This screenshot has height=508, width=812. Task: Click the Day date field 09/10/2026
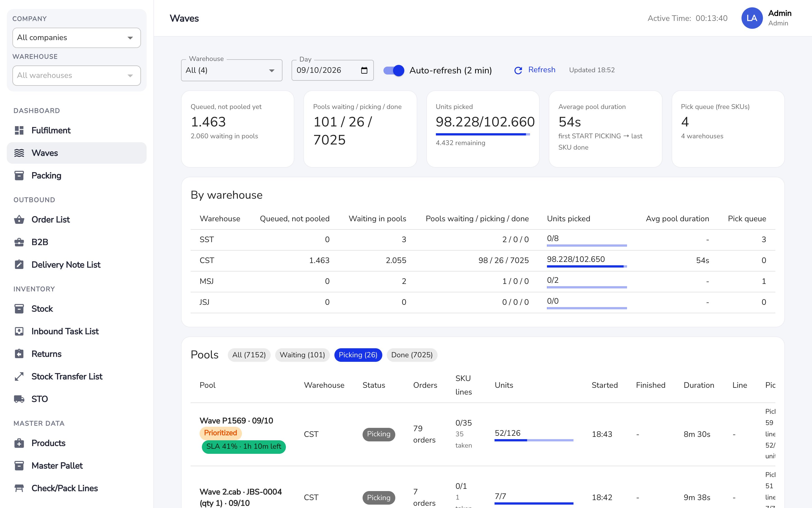point(332,70)
